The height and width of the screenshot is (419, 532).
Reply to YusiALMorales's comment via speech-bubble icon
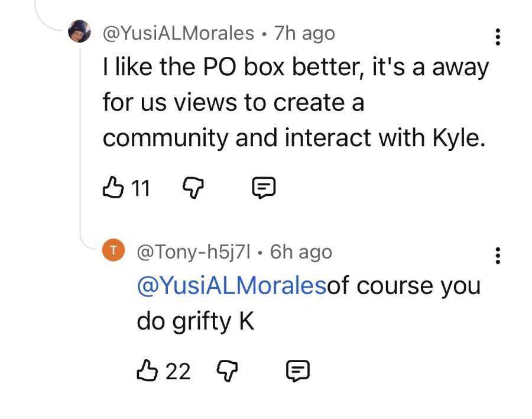coord(264,188)
